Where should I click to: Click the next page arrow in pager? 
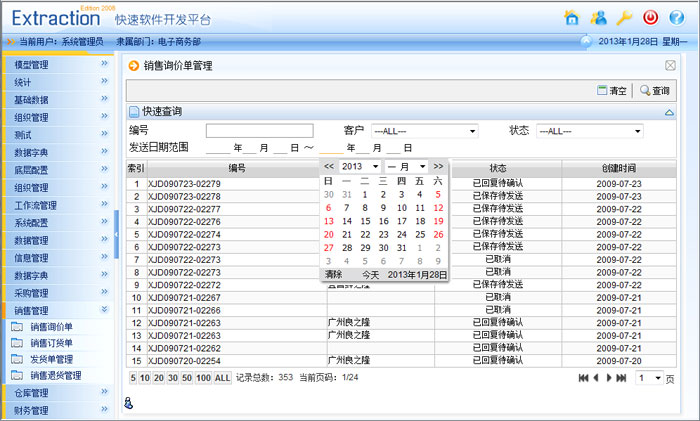click(608, 378)
